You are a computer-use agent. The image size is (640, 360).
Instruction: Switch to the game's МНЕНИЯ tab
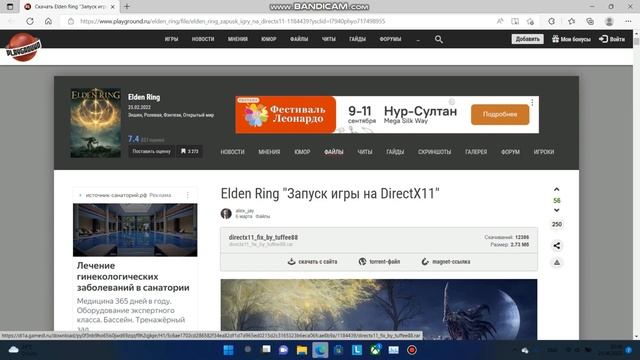269,152
